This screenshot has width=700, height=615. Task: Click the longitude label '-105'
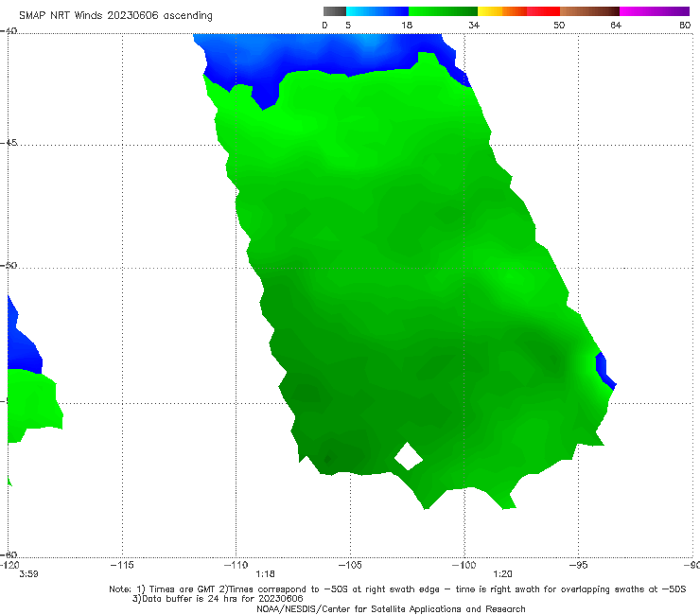coord(350,565)
